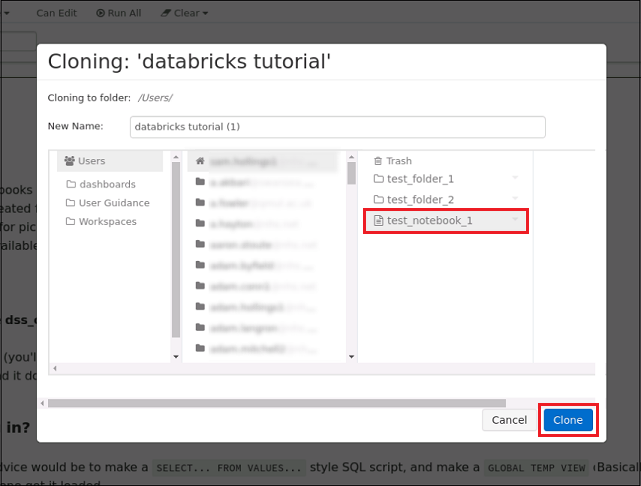Click the browser pane left scroll arrow
Viewport: 641px width, 486px height.
(55, 368)
